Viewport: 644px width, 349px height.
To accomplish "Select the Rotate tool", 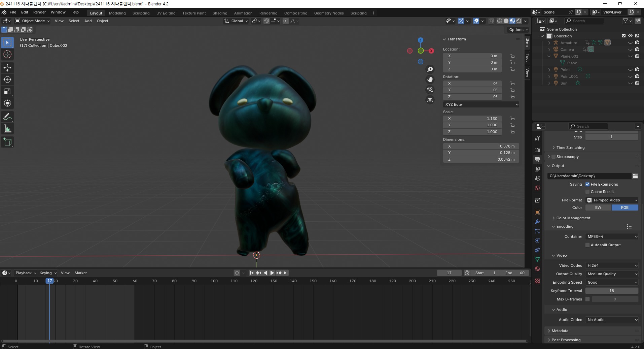I will [7, 80].
